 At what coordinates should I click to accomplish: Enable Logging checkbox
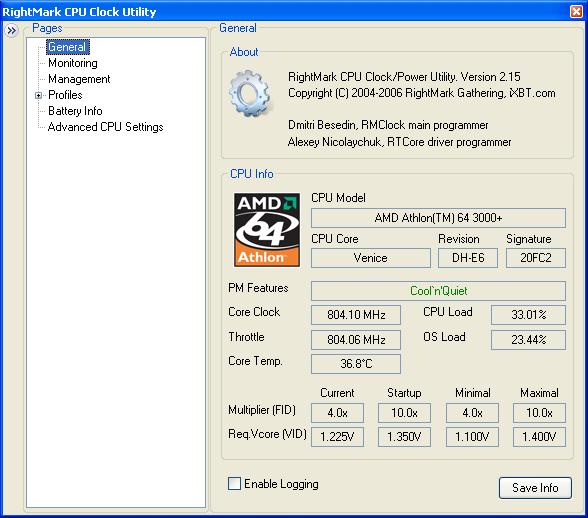[234, 483]
